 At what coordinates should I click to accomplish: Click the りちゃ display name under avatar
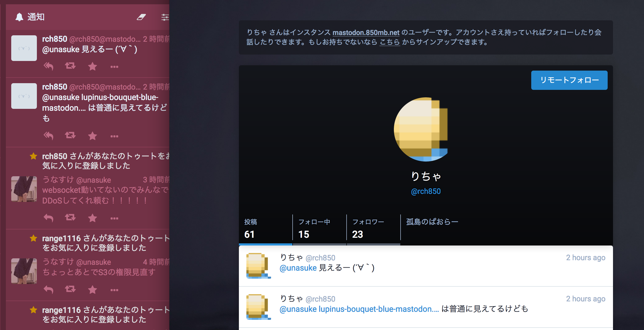(x=426, y=176)
